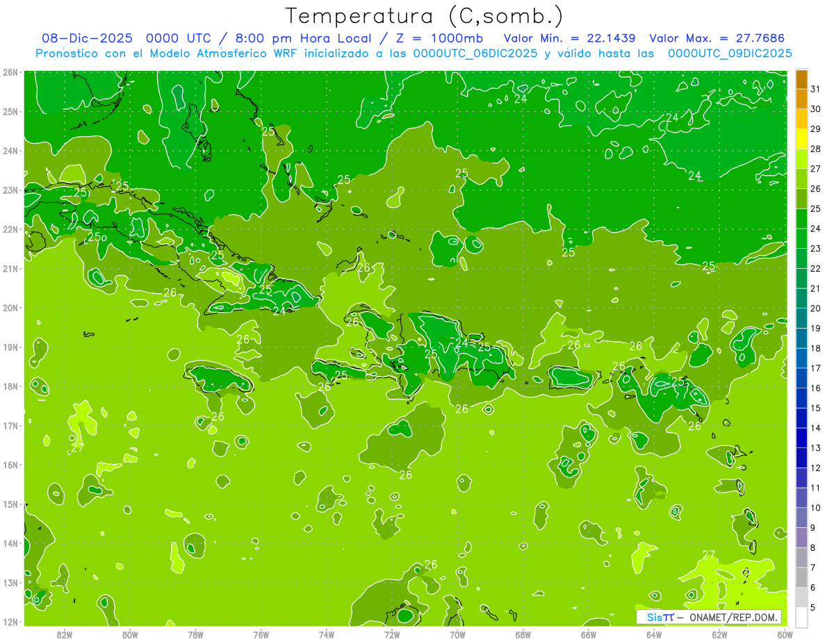
Task: Click latitude axis label '21N'
Action: point(10,268)
